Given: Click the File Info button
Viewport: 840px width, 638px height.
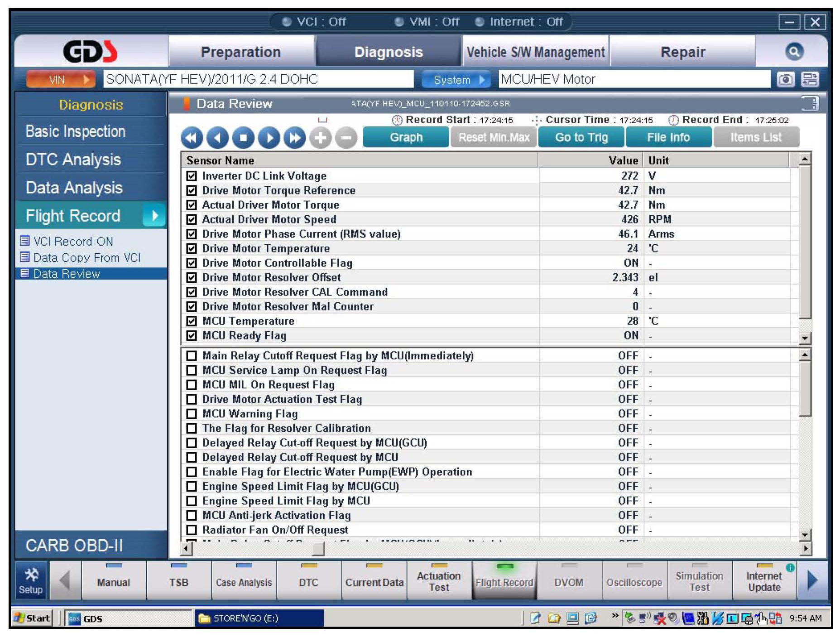Looking at the screenshot, I should click(668, 137).
